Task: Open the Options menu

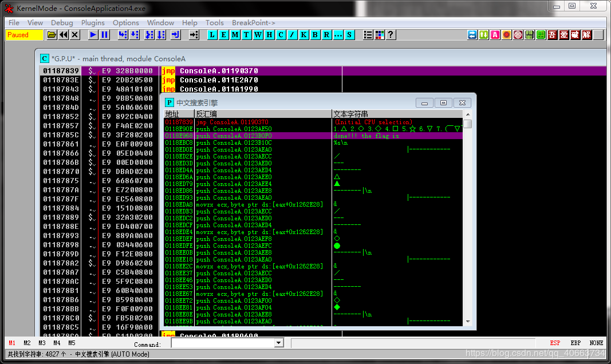Action: point(126,23)
